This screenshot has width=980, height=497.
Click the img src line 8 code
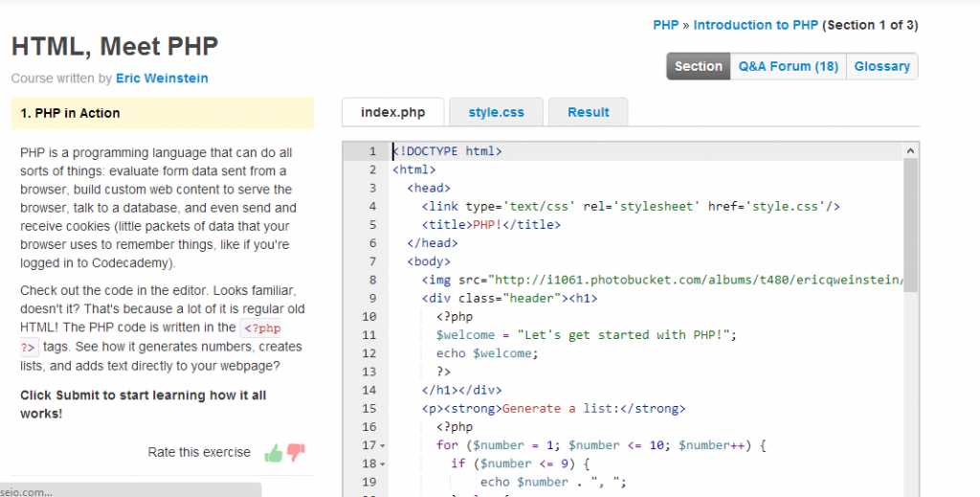pyautogui.click(x=662, y=280)
